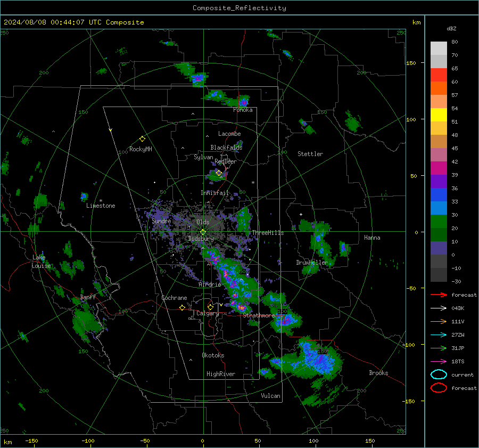This screenshot has width=479, height=448.
Task: Click the Airdrie town label
Action: [210, 284]
